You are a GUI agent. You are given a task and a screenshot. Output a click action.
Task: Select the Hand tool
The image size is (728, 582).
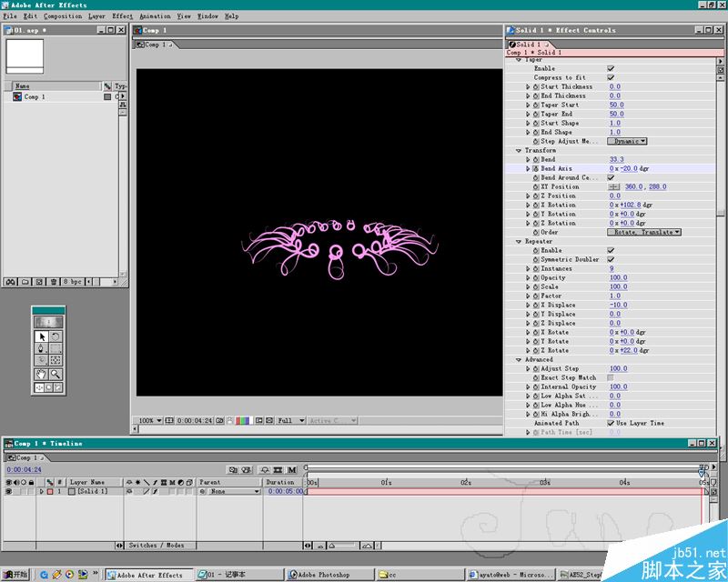tap(41, 375)
